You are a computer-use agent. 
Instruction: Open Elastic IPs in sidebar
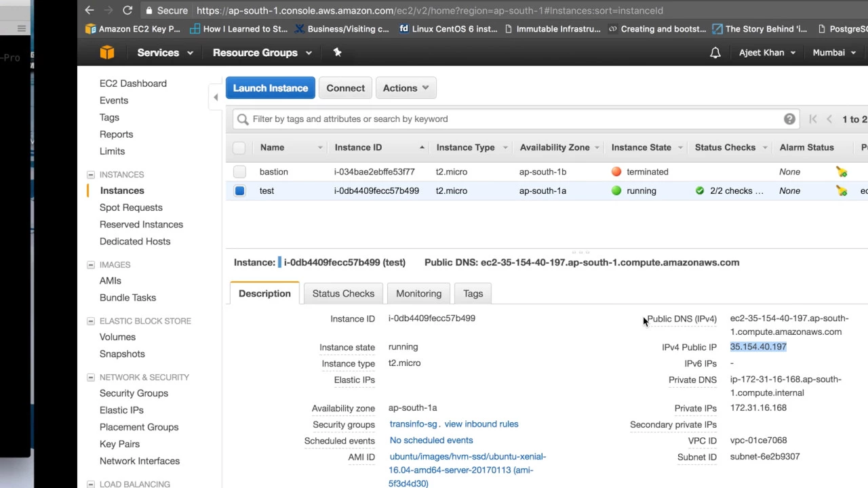pyautogui.click(x=121, y=410)
